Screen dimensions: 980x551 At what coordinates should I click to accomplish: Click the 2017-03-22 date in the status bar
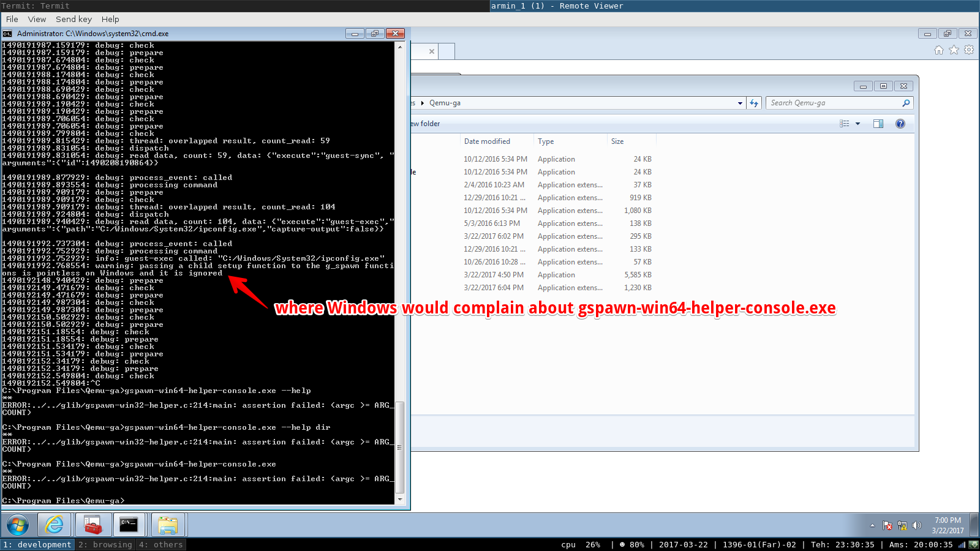click(x=683, y=544)
